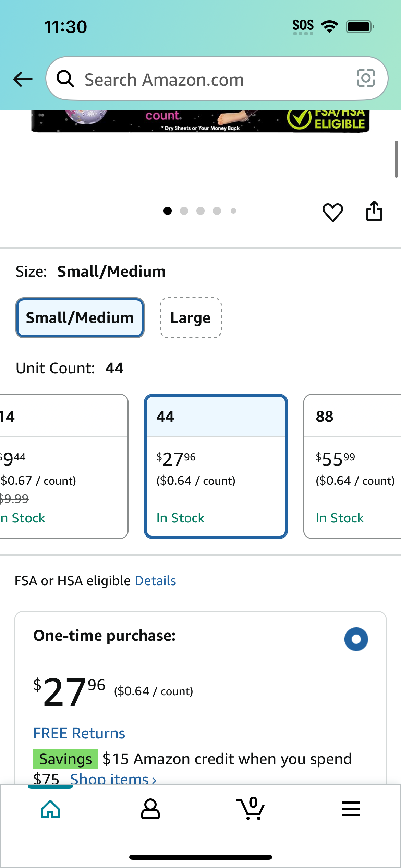Focus the Search Amazon.com field
The height and width of the screenshot is (868, 401).
tap(217, 79)
